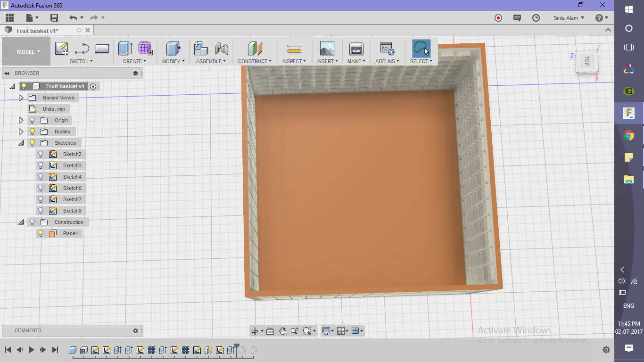Image resolution: width=644 pixels, height=362 pixels.
Task: Toggle visibility bulb of Sketch2
Action: [41, 154]
